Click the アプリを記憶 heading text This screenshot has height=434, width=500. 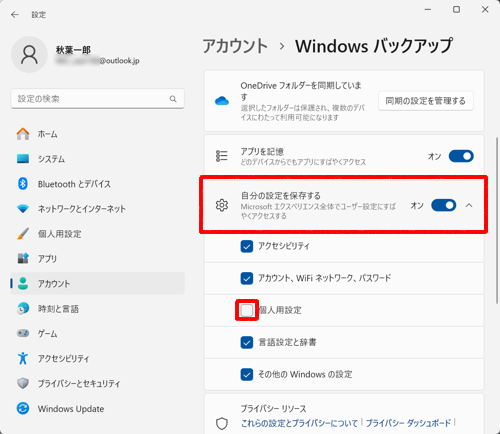click(x=262, y=152)
